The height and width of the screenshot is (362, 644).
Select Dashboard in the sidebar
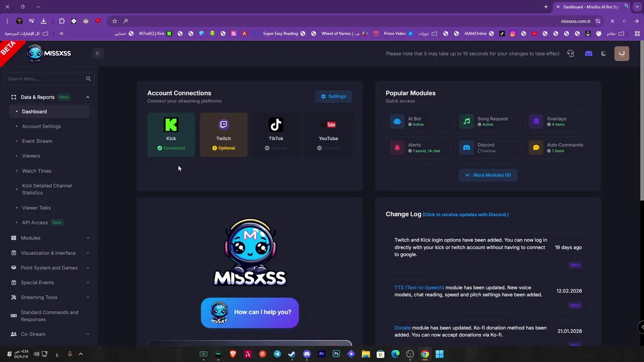tap(49, 112)
